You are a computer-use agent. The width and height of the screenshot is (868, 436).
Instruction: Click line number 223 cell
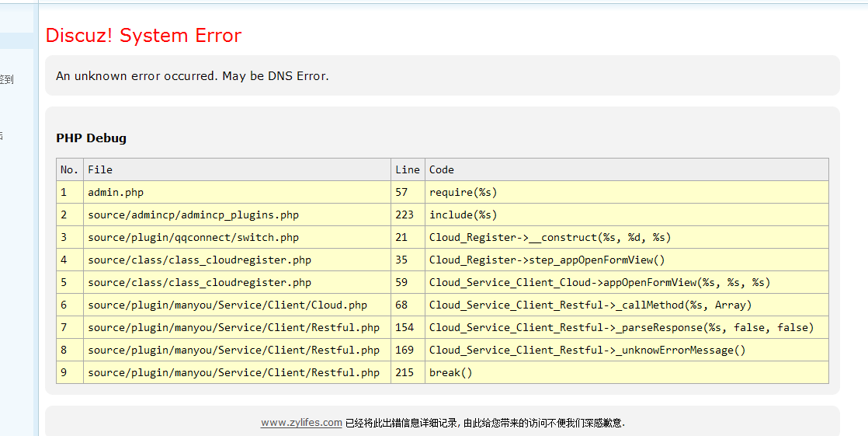click(408, 215)
